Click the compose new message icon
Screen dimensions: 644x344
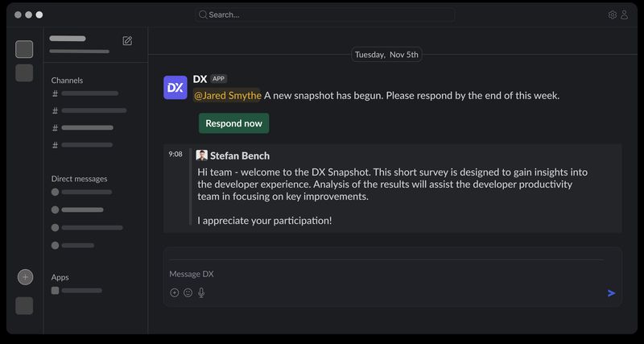click(127, 41)
